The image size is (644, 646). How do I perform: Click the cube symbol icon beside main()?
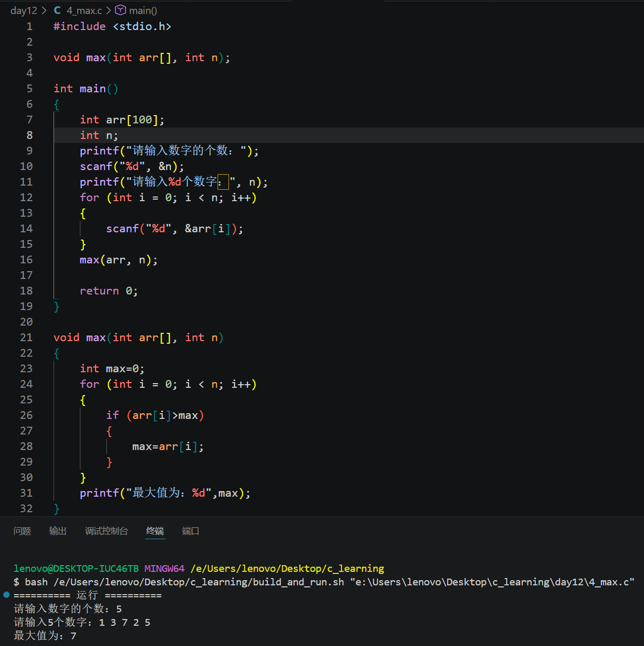pyautogui.click(x=120, y=10)
